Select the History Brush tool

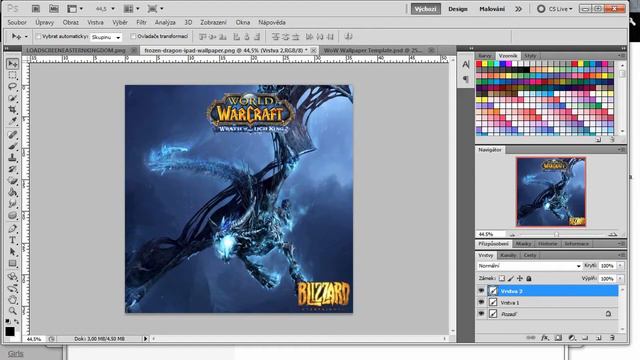[x=13, y=169]
